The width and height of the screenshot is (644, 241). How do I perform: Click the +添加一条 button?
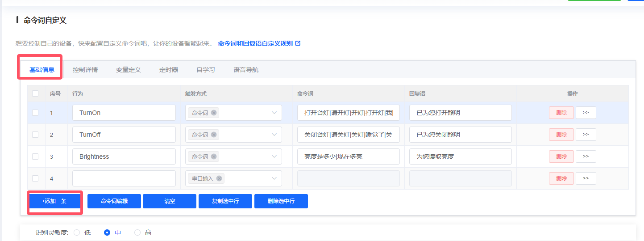point(54,201)
